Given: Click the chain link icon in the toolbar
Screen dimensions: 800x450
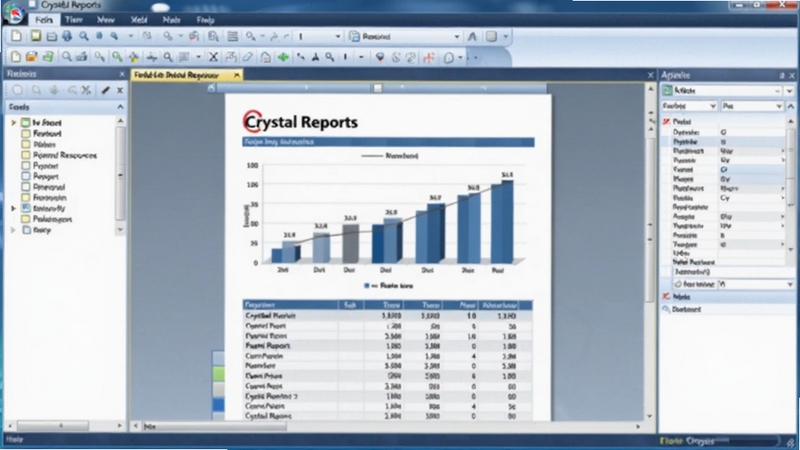Looking at the screenshot, I should [411, 57].
